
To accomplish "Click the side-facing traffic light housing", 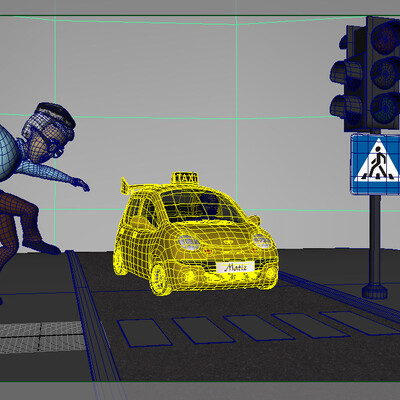I will (348, 77).
